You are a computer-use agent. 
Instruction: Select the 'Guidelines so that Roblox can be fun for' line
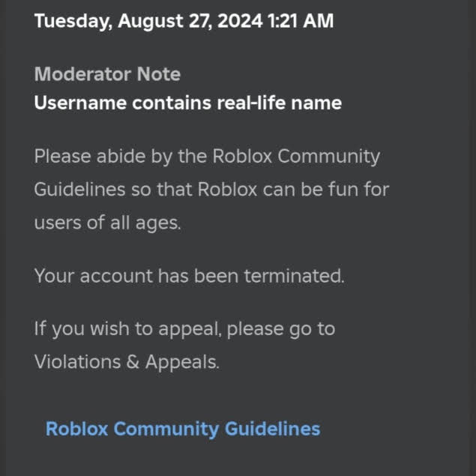point(211,190)
